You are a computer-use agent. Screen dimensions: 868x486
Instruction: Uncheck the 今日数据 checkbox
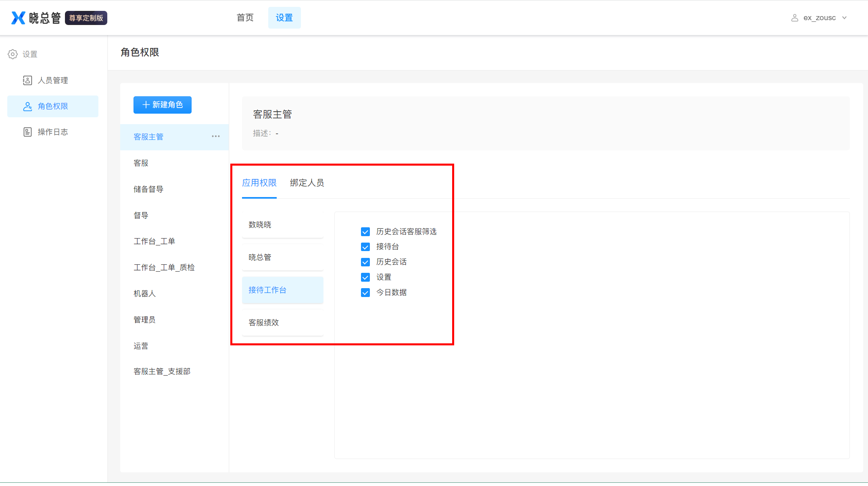coord(365,293)
